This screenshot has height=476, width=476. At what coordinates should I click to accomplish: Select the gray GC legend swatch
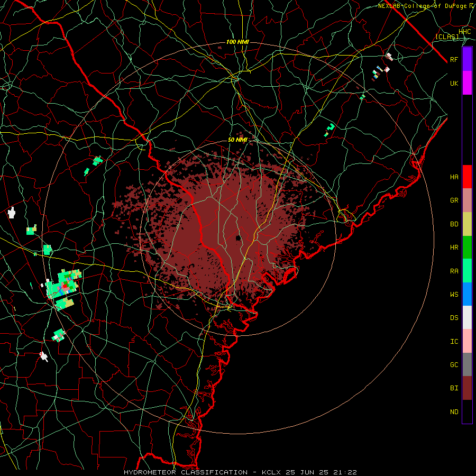click(x=467, y=364)
